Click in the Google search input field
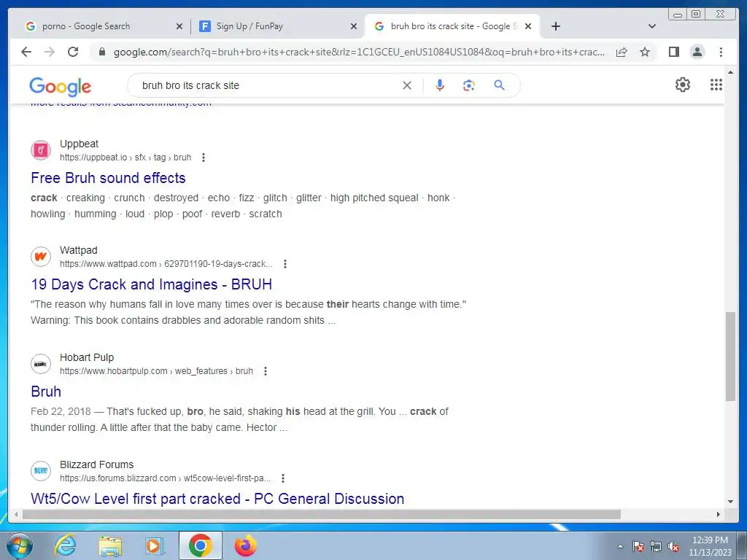 (267, 86)
